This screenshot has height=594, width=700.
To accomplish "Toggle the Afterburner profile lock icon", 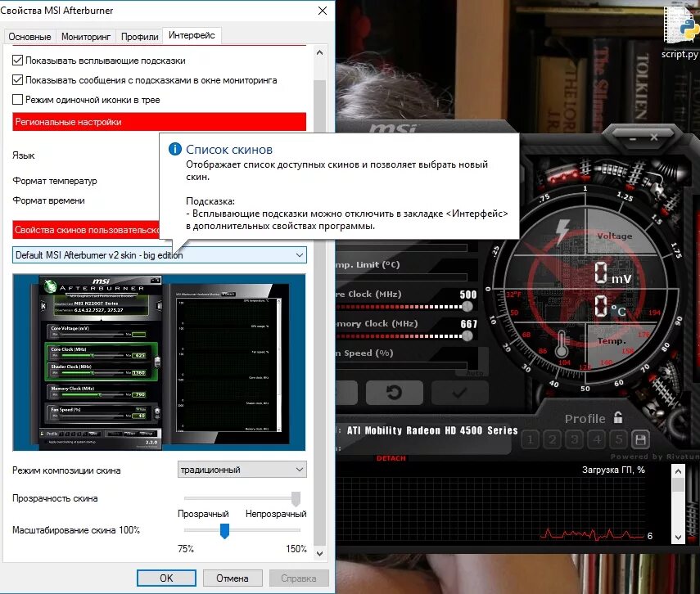I will tap(618, 418).
